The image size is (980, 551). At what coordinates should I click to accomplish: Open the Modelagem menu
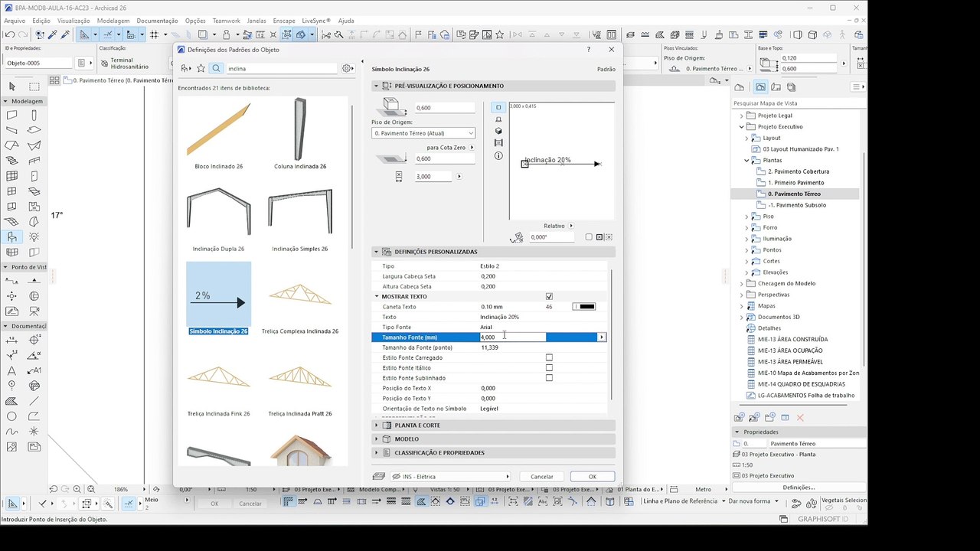click(x=113, y=21)
